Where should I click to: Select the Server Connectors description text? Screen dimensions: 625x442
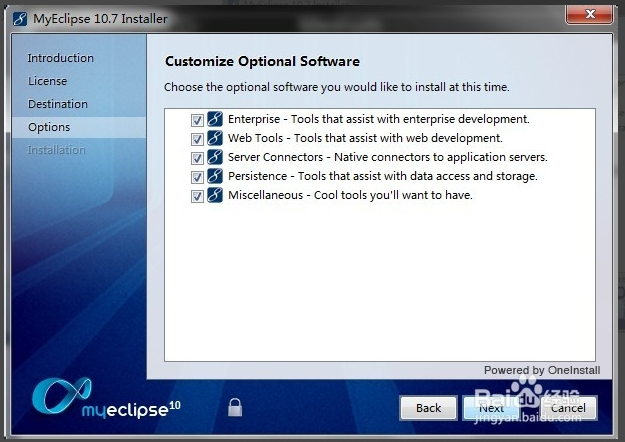click(387, 157)
